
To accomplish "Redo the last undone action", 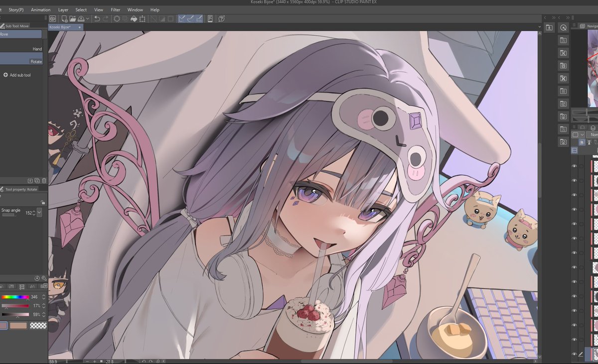I will 106,18.
